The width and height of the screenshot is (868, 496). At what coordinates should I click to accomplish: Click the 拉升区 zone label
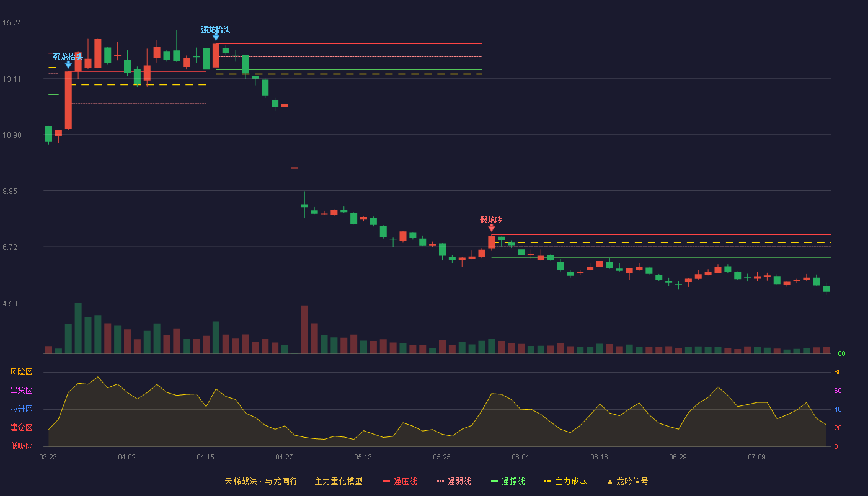[21, 409]
